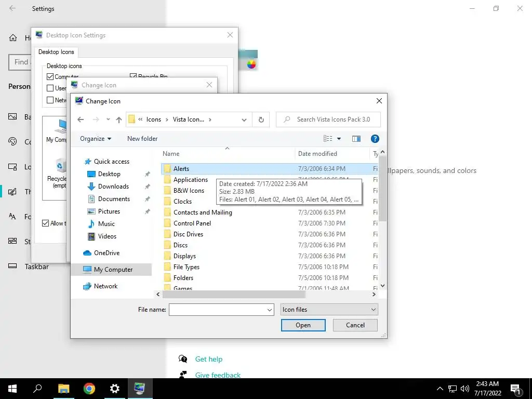
Task: Change the view layout icon
Action: pos(328,139)
